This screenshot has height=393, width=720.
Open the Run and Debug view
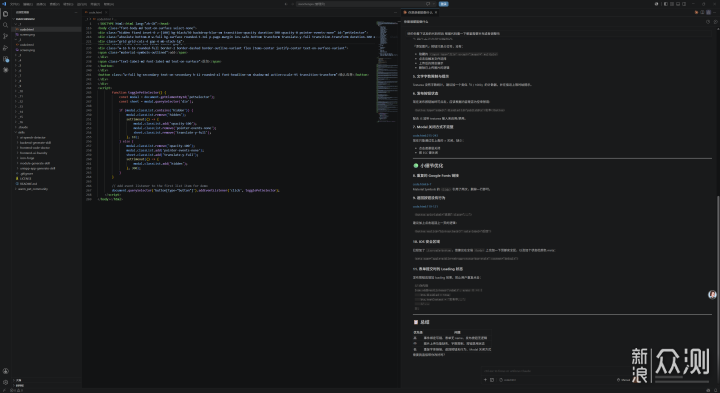6,48
